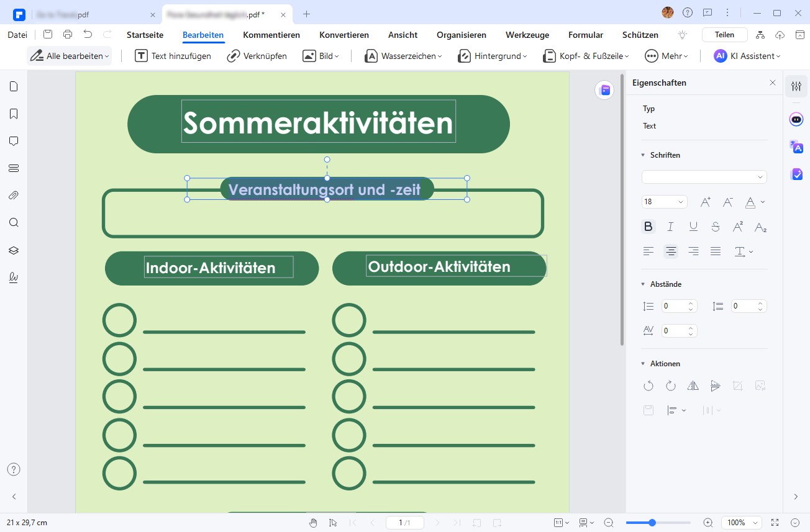The width and height of the screenshot is (810, 532).
Task: Toggle Strikethrough formatting
Action: [716, 227]
